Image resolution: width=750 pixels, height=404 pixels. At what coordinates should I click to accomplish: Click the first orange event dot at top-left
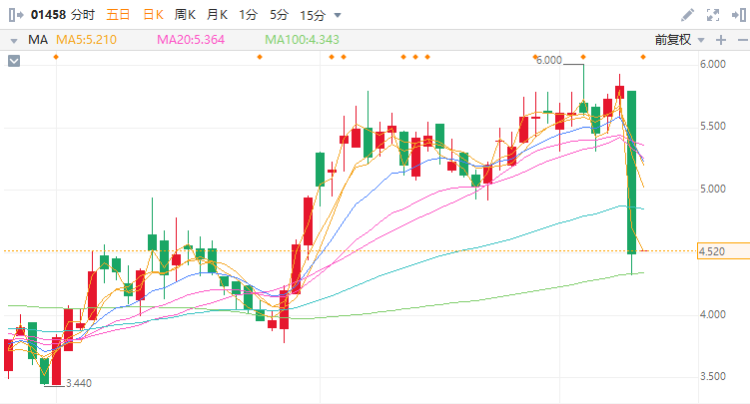[56, 57]
